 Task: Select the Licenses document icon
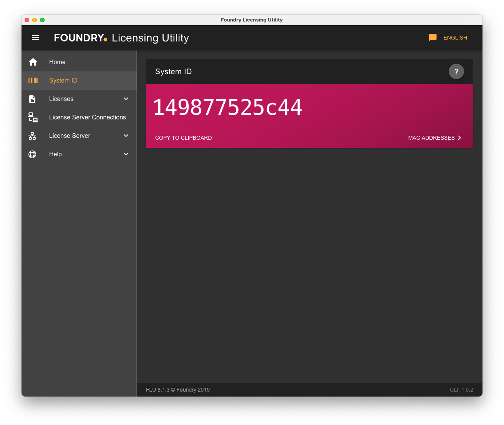pos(32,99)
